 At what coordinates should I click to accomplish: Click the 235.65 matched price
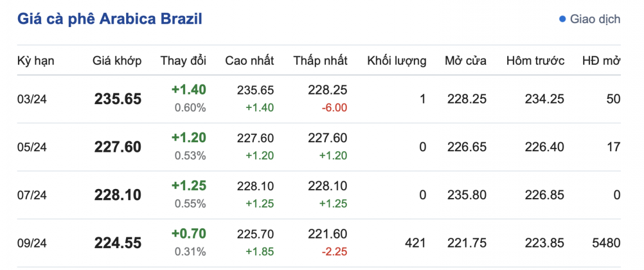pyautogui.click(x=118, y=100)
